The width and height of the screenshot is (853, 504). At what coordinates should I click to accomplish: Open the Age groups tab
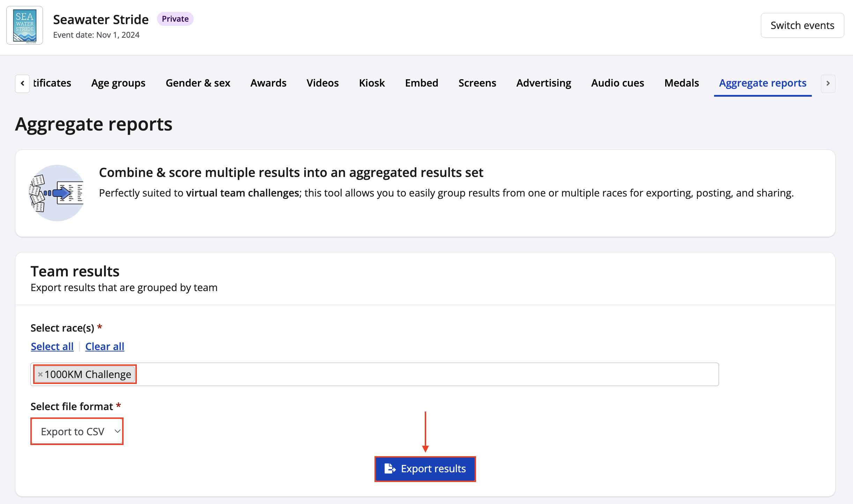coord(118,83)
